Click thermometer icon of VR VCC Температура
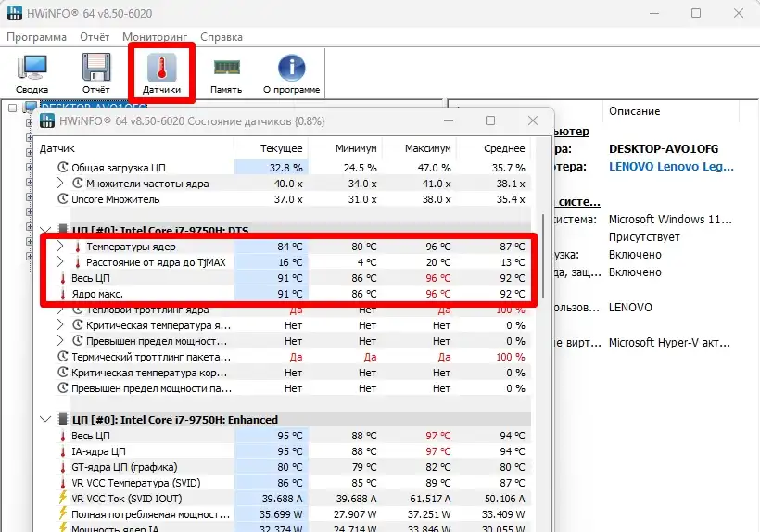The height and width of the screenshot is (532, 760). tap(62, 483)
